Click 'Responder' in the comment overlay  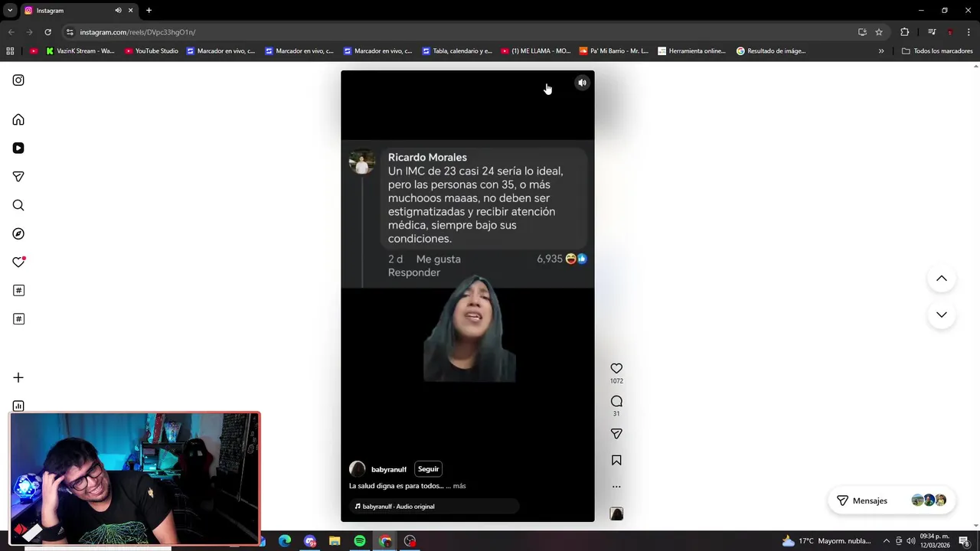(x=413, y=272)
